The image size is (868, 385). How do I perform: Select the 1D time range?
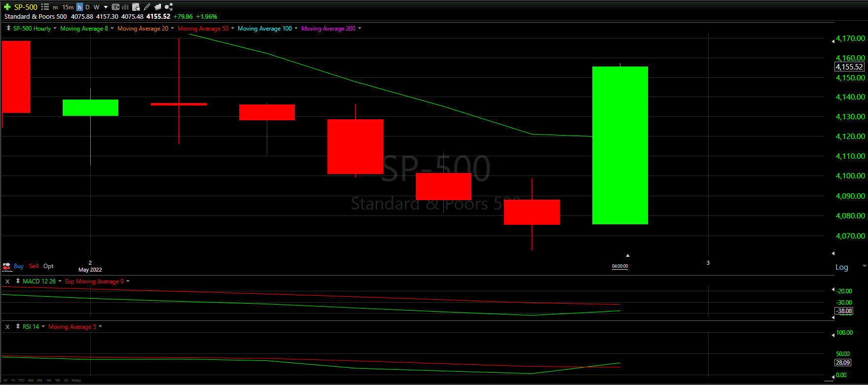point(66,381)
